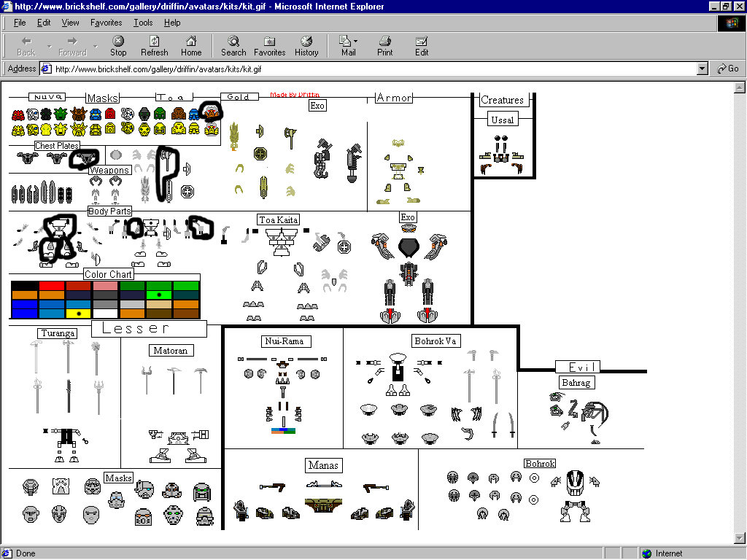Open the Back button history dropdown arrow
Screen dimensions: 747x560
pos(49,47)
